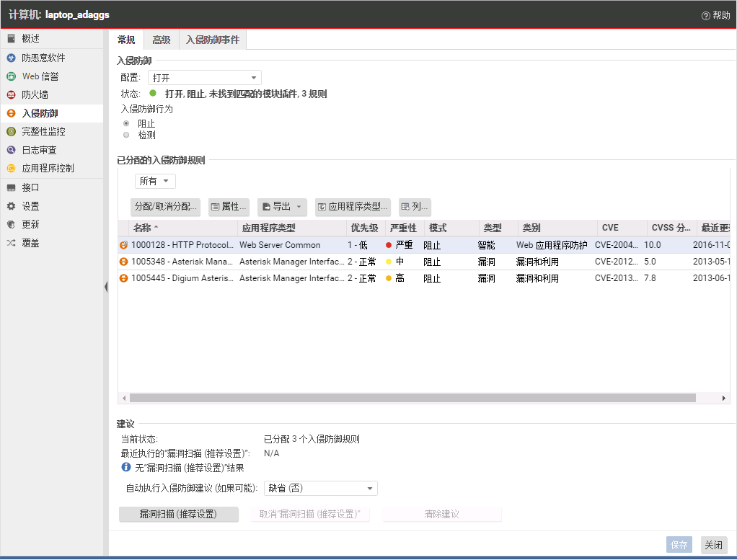Open Web 信誉 via its sidebar icon
Viewport: 737px width, 560px height.
click(x=11, y=76)
